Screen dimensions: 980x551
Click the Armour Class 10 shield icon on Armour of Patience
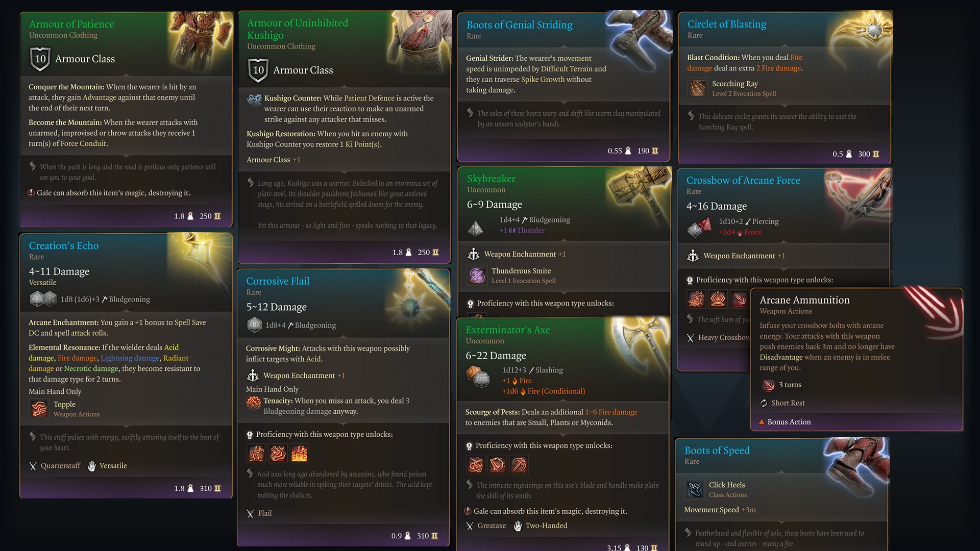pyautogui.click(x=40, y=59)
